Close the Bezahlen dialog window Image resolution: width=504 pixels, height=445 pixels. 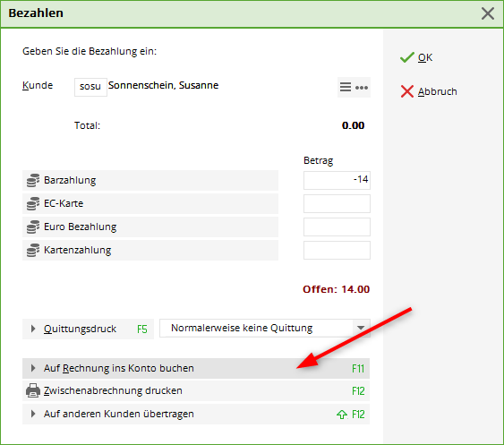click(x=488, y=13)
